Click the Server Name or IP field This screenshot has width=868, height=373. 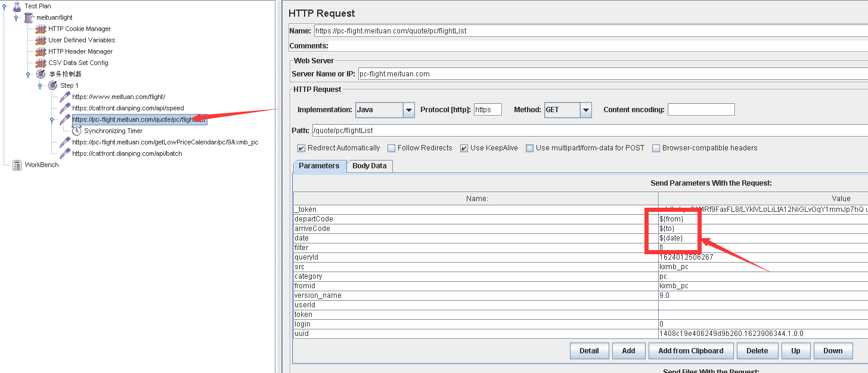tap(612, 74)
